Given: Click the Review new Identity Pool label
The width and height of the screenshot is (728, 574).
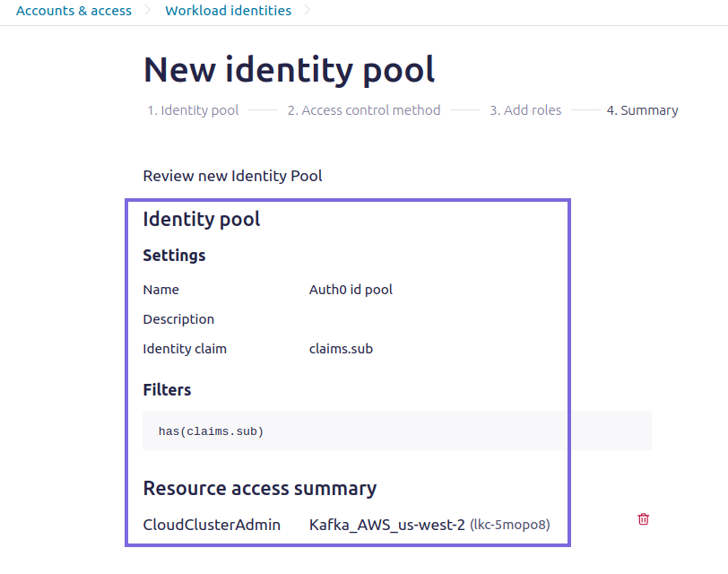Looking at the screenshot, I should [232, 176].
